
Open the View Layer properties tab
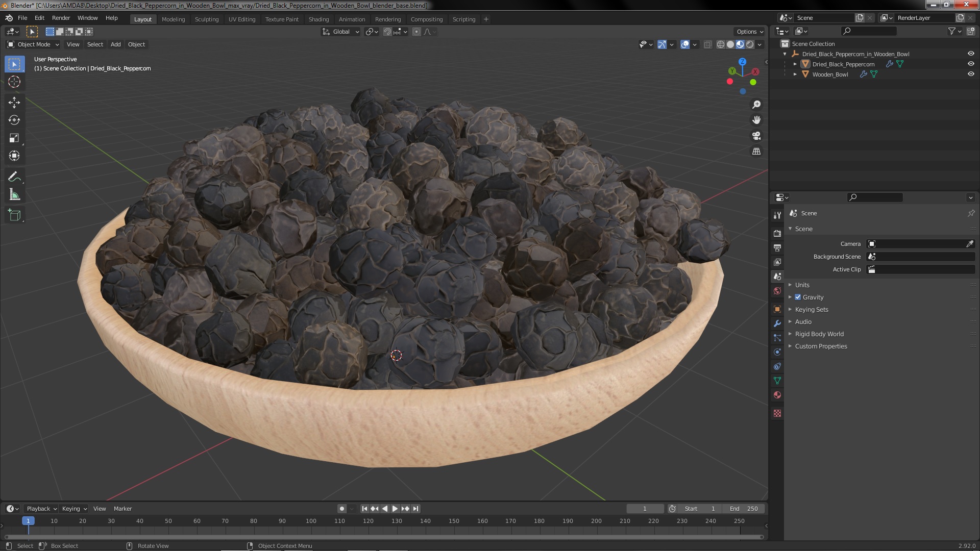tap(777, 262)
